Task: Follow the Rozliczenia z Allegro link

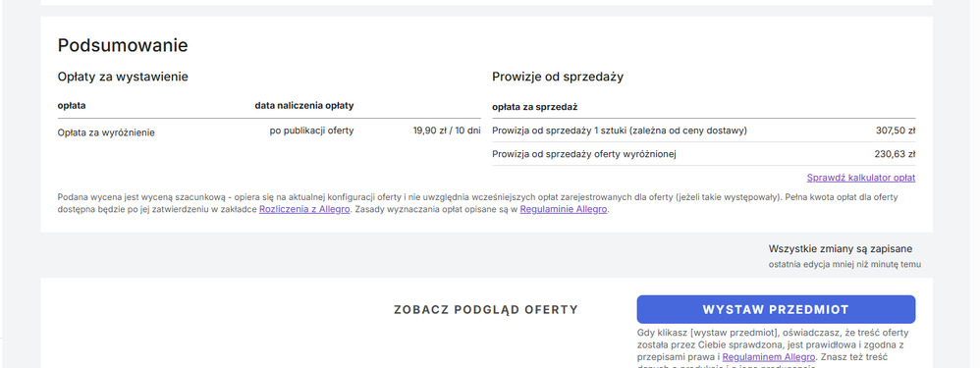Action: [x=304, y=210]
